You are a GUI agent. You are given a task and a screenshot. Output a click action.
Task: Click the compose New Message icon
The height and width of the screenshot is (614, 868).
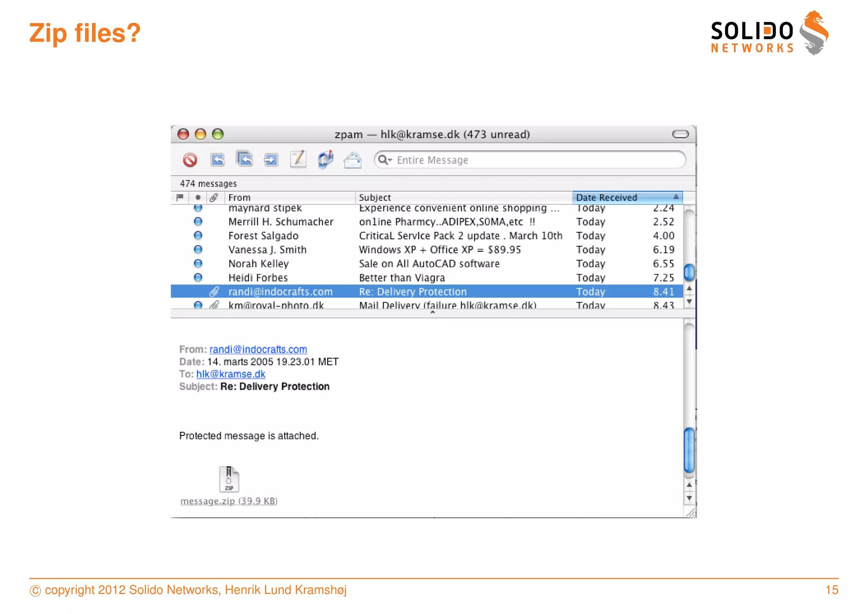(298, 159)
